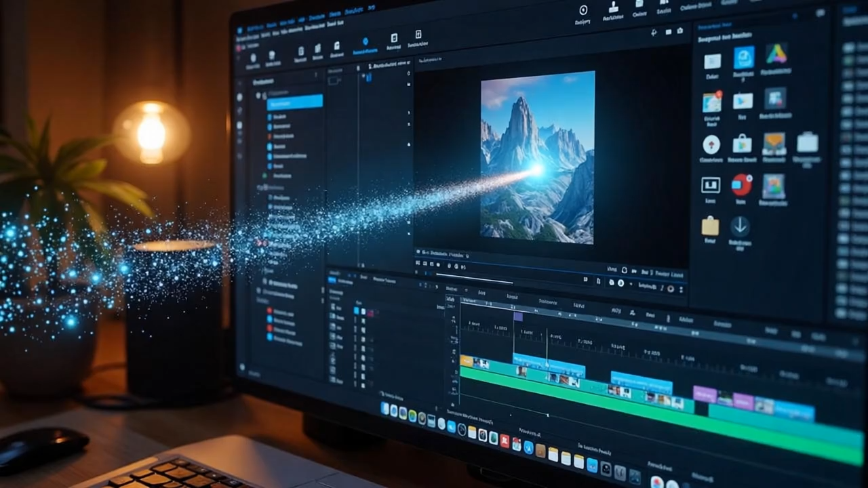
Task: Open the tan shopping bag icon
Action: click(710, 226)
